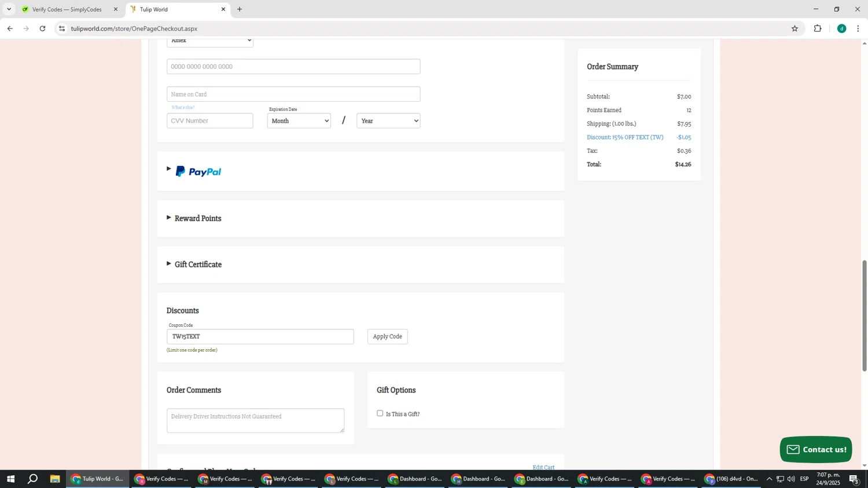Open the volume control in the tray
The height and width of the screenshot is (488, 868).
click(x=791, y=479)
